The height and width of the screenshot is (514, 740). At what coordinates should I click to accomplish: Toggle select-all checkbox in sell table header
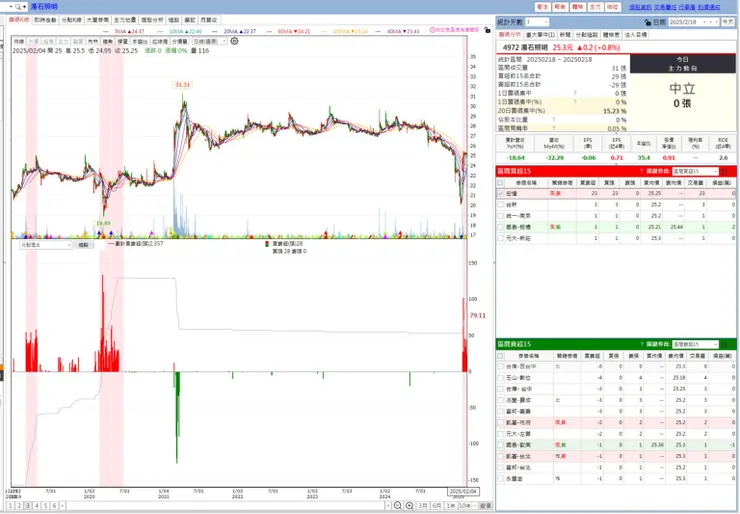pyautogui.click(x=500, y=355)
